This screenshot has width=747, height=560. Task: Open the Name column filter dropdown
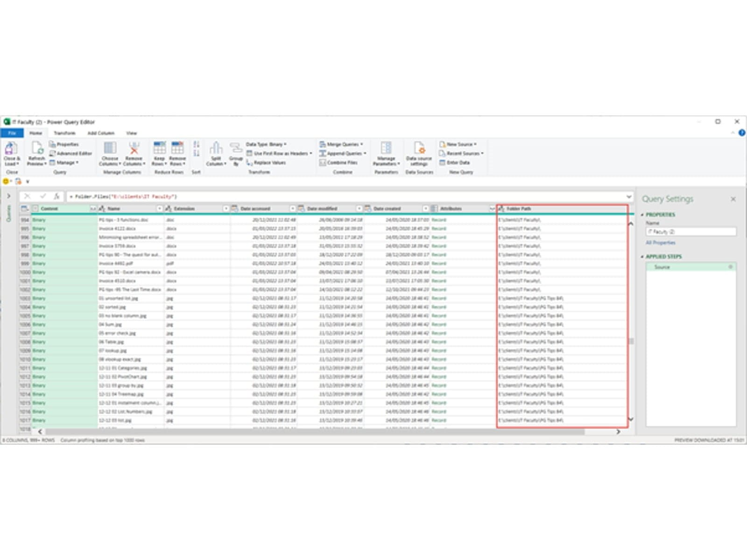[x=160, y=209]
